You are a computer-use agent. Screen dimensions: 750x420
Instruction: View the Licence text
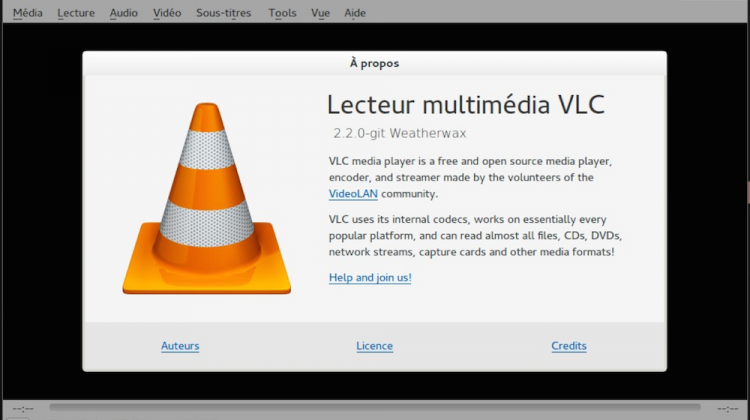374,346
